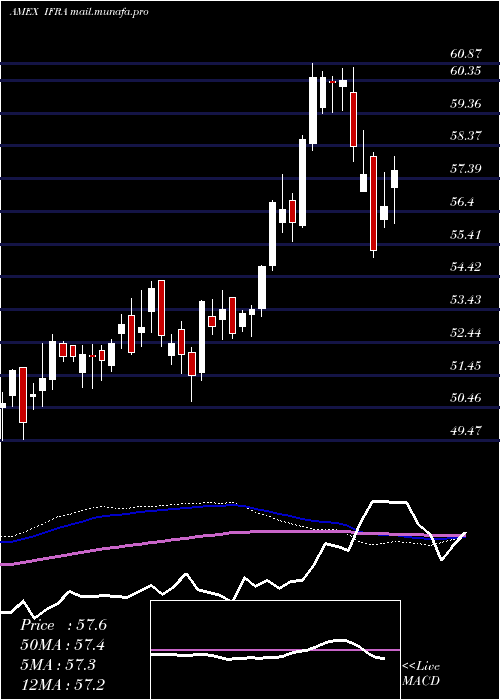Click the 60.87 price axis label
Image resolution: width=500 pixels, height=700 pixels.
466,54
